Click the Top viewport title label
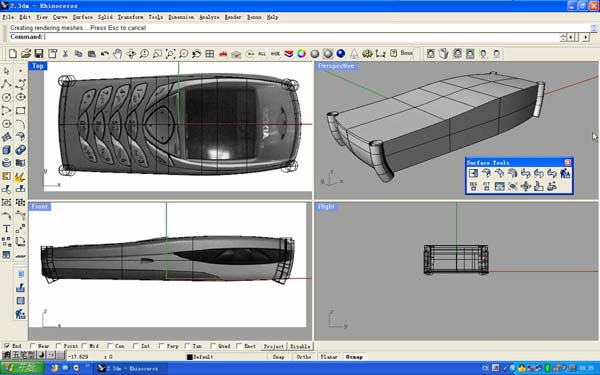Image resolution: width=600 pixels, height=375 pixels. pyautogui.click(x=38, y=66)
